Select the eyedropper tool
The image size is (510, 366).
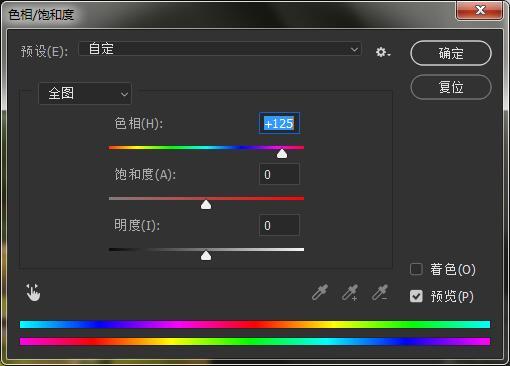click(320, 292)
